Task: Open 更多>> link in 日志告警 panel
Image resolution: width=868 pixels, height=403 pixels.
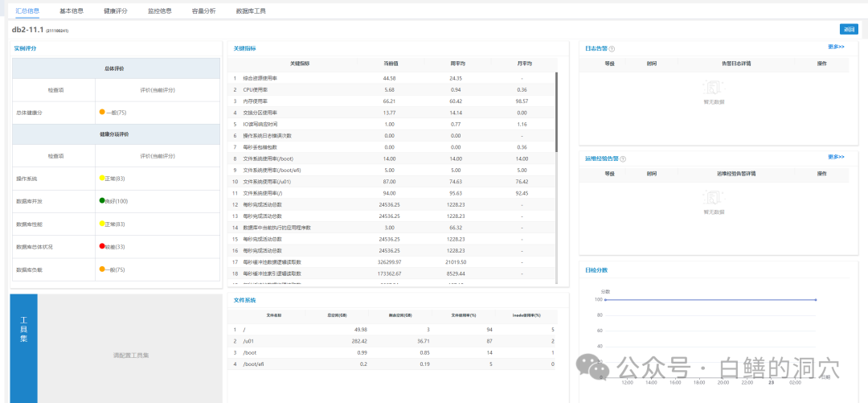Action: 836,47
